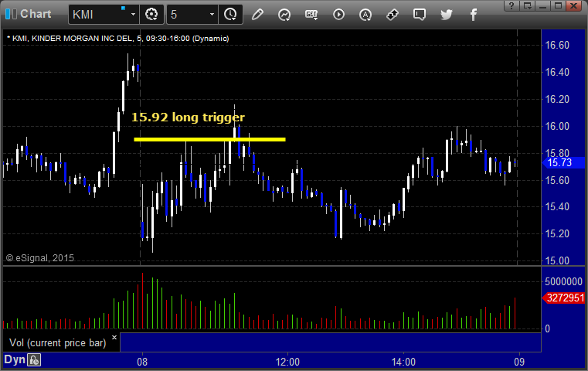Click the 12:00 time axis label

coord(287,362)
